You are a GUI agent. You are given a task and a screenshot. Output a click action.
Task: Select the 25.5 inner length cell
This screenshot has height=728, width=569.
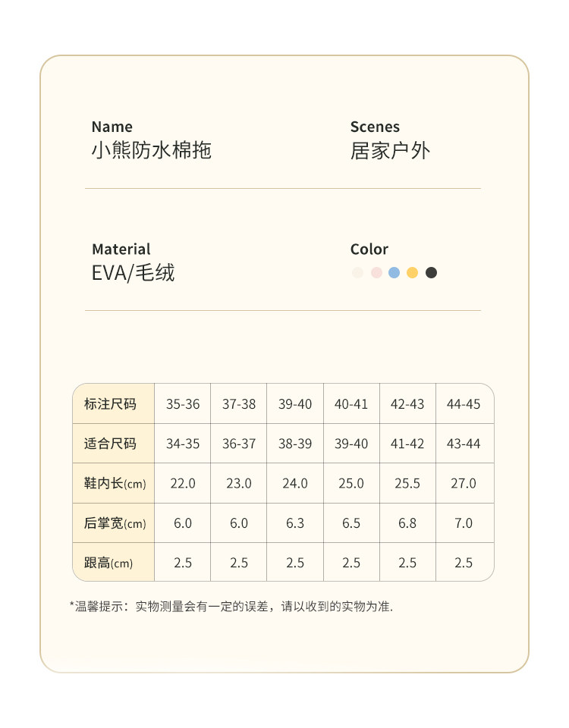[x=407, y=483]
